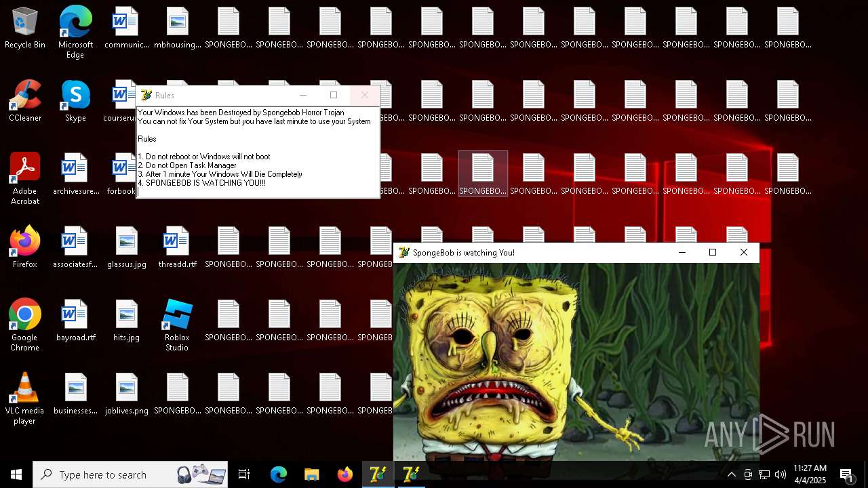
Task: Minimize the SpongeBob is watching You window
Action: [682, 252]
